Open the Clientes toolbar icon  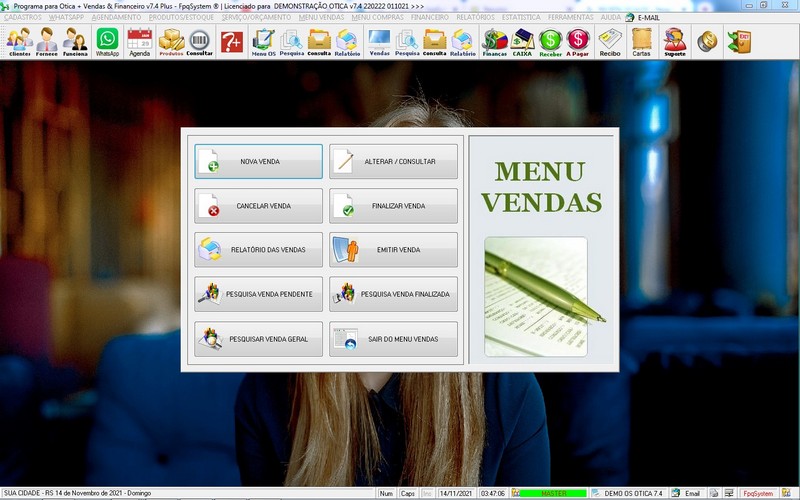tap(19, 42)
